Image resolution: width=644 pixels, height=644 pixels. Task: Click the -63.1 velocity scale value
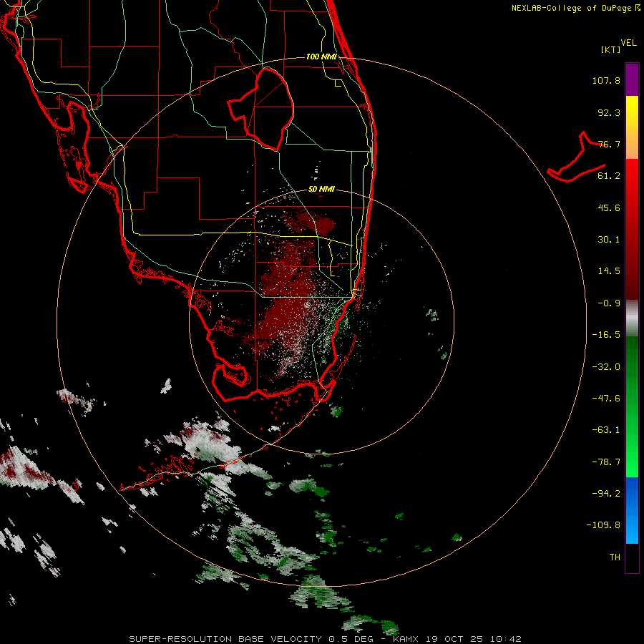click(x=606, y=430)
